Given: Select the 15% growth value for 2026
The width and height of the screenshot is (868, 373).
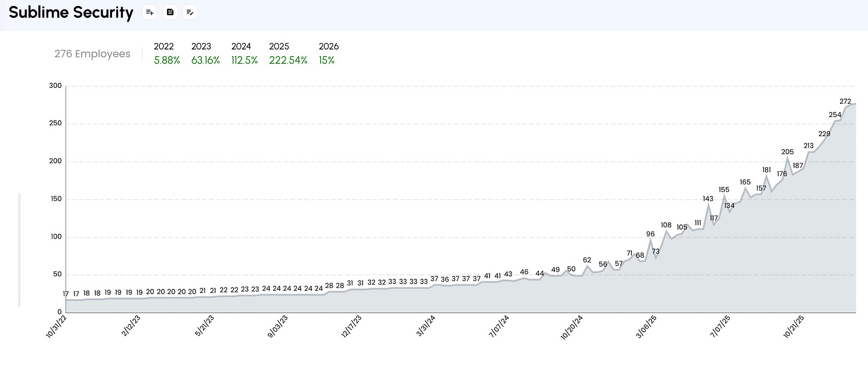Looking at the screenshot, I should click(x=327, y=60).
